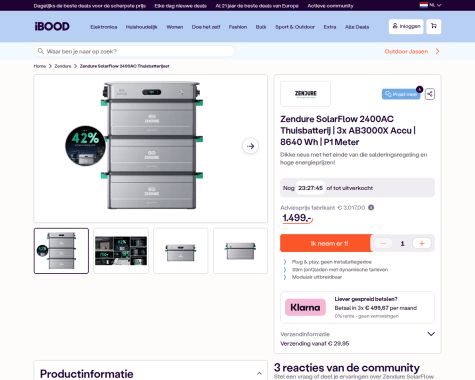Click the search field Waar ben je naar op zoek?
Image resolution: width=475 pixels, height=380 pixels.
pyautogui.click(x=134, y=51)
